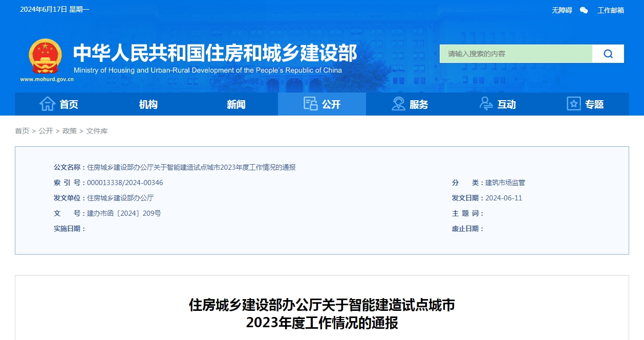The height and width of the screenshot is (340, 644).
Task: Click the 实施日期 label
Action: tap(69, 229)
